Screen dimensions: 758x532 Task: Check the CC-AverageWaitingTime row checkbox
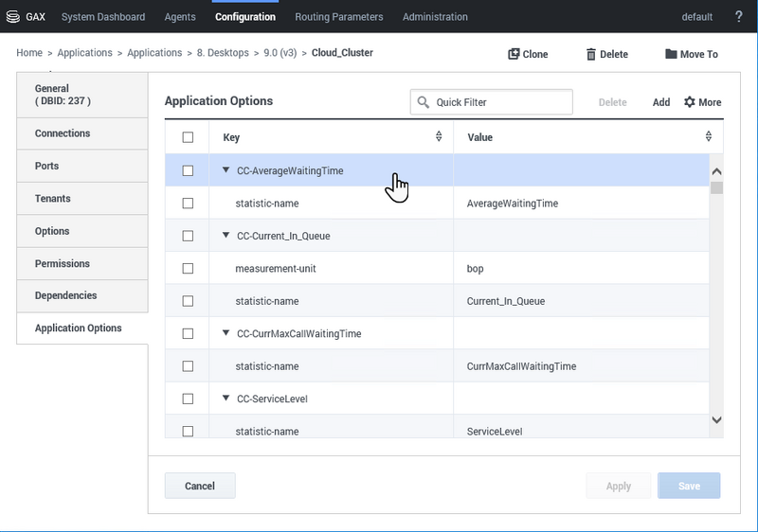coord(188,171)
